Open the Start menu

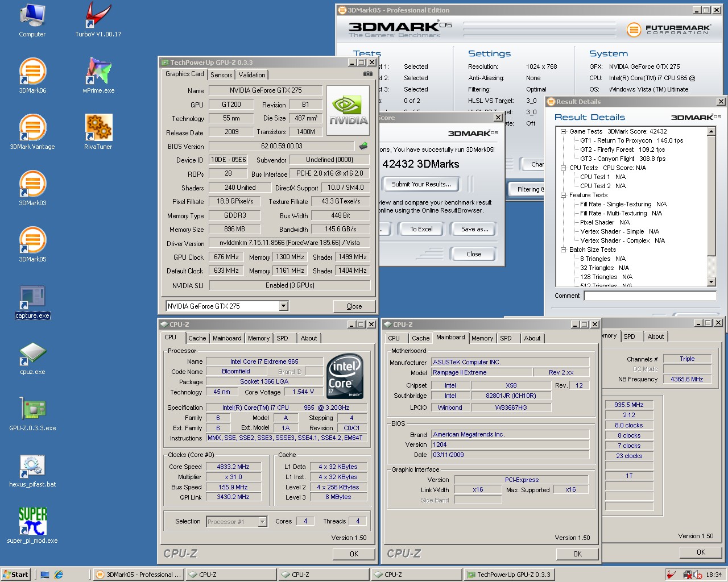point(15,575)
